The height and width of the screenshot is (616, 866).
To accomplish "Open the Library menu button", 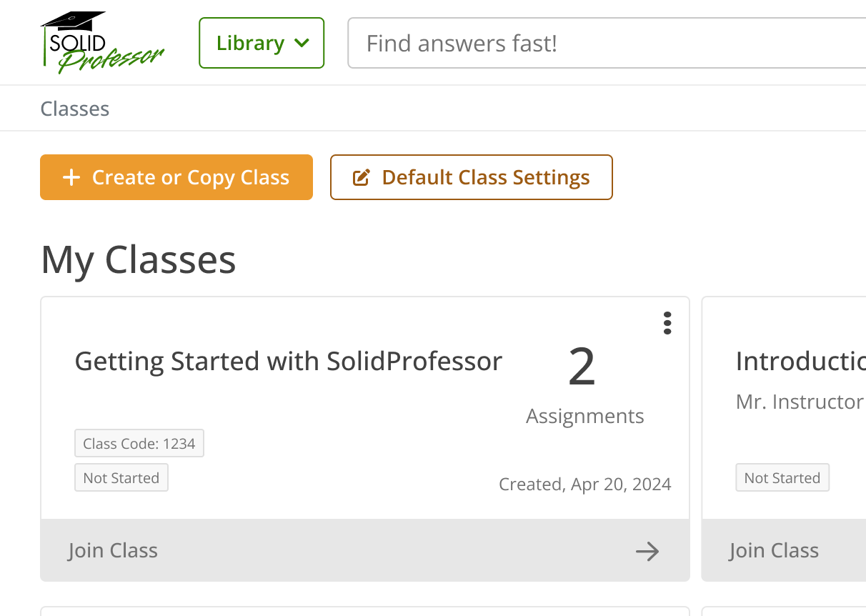I will click(x=262, y=43).
